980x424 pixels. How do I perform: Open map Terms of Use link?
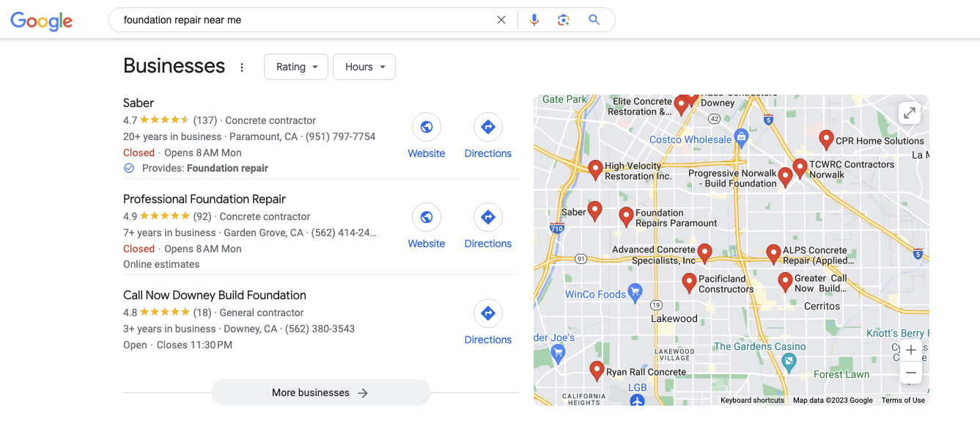coord(903,401)
